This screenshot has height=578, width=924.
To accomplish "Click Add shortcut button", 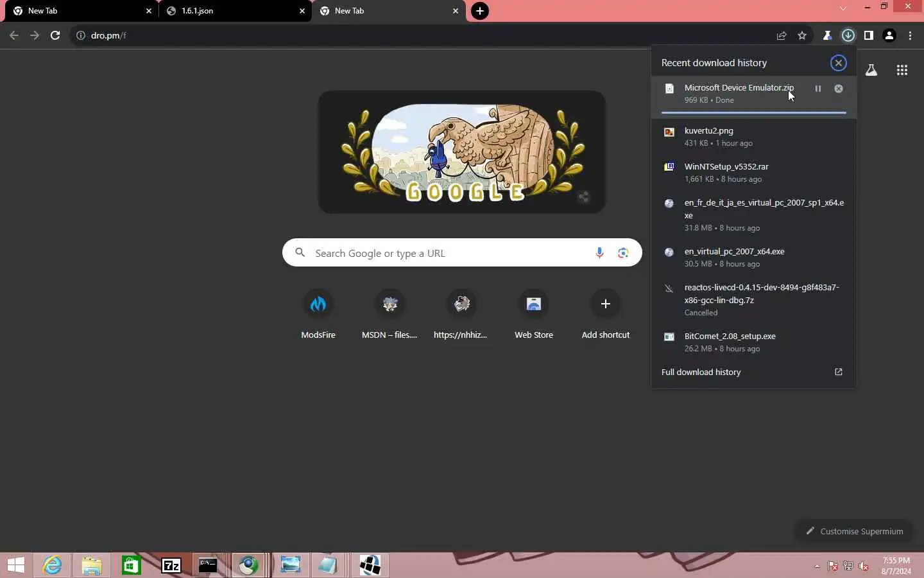I will [605, 313].
